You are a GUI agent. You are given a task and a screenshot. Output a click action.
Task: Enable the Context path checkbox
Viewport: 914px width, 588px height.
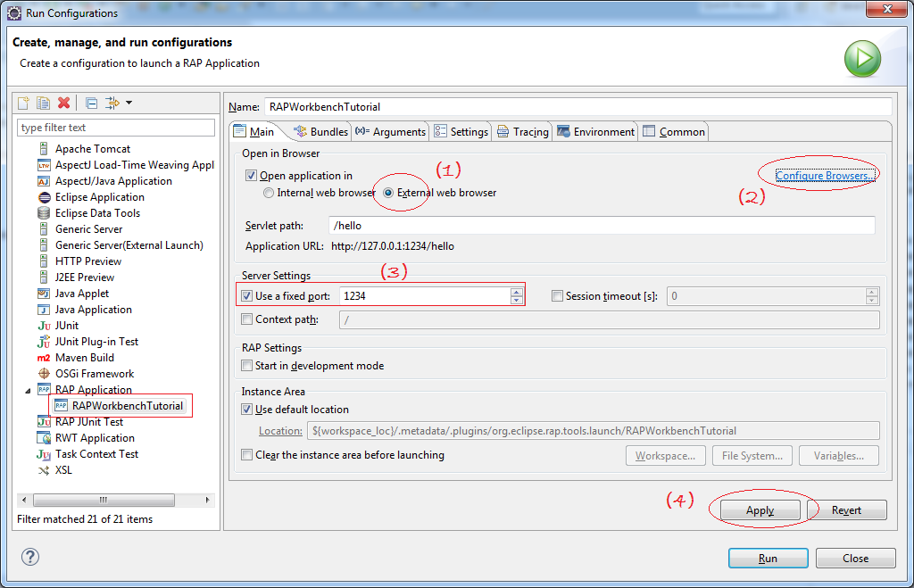pyautogui.click(x=246, y=319)
